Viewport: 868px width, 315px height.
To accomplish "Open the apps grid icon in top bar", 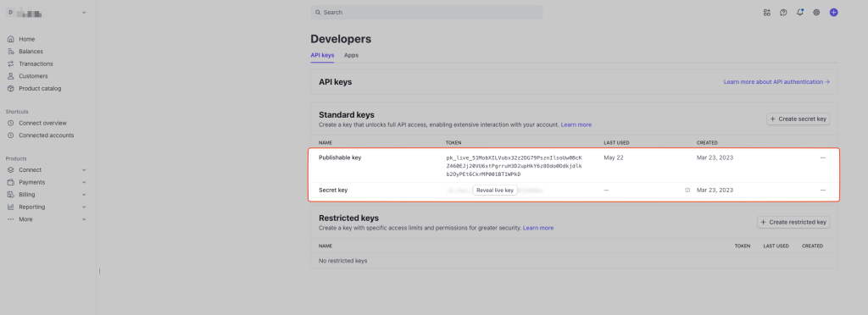I will tap(766, 12).
